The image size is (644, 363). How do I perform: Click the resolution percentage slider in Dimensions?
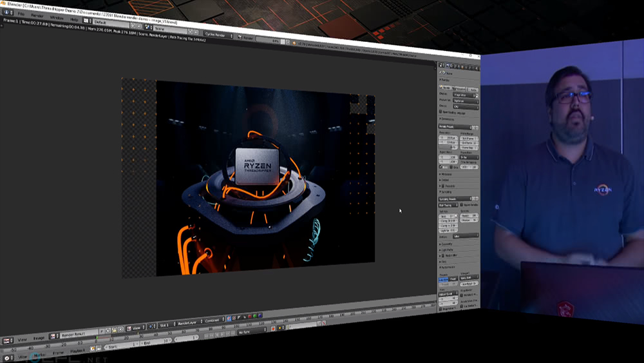pyautogui.click(x=448, y=147)
